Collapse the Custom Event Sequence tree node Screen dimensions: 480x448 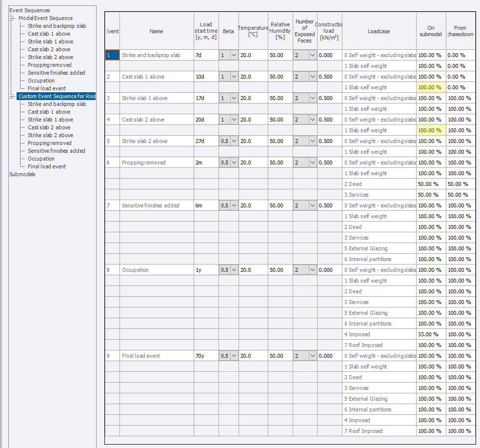(x=12, y=96)
